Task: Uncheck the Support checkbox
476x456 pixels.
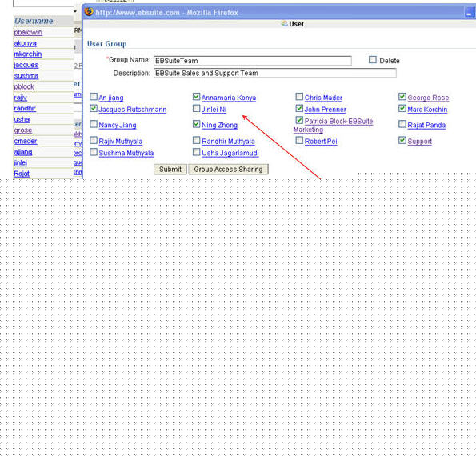Action: 402,140
